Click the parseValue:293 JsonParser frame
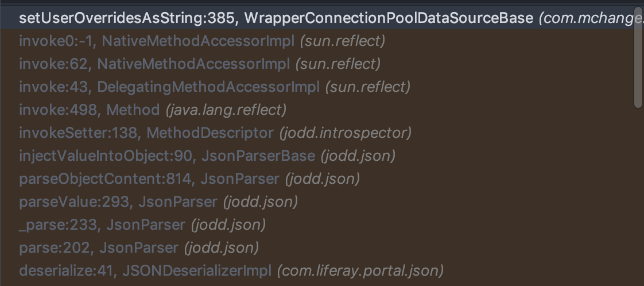Viewport: 644px width, 286px height. (158, 202)
